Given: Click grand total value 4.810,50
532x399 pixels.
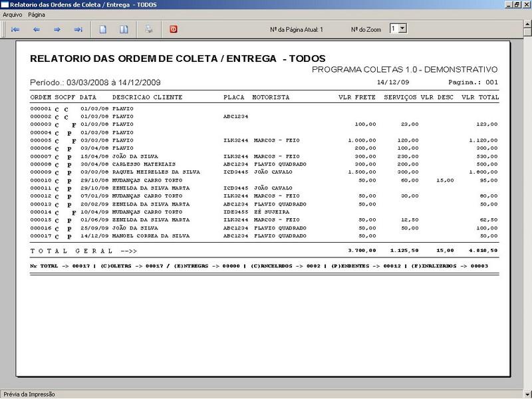Looking at the screenshot, I should click(x=483, y=251).
